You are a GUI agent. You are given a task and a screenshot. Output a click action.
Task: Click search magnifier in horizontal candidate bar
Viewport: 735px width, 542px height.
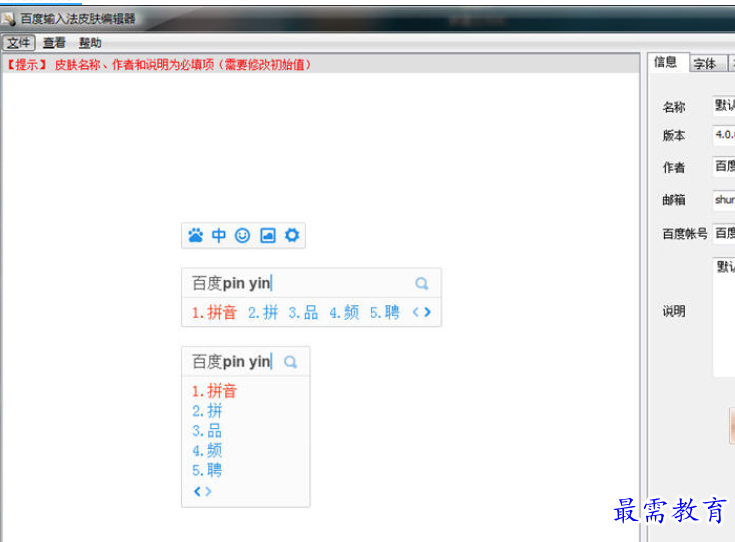coord(422,283)
